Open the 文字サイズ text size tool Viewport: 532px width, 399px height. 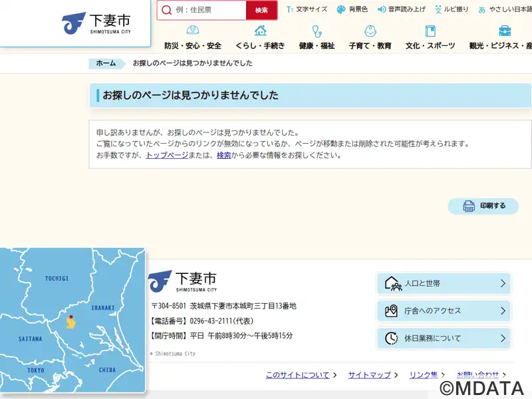(307, 10)
